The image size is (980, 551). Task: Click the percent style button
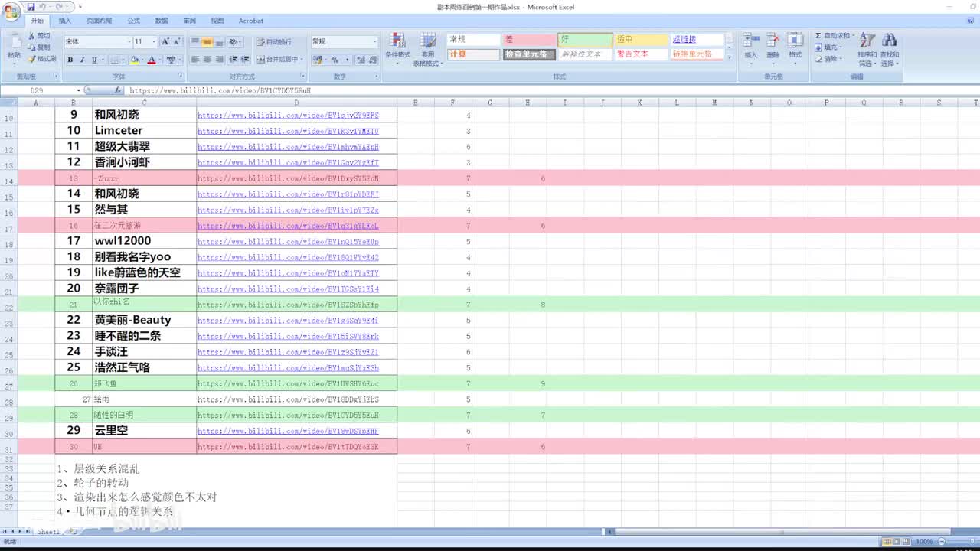335,60
